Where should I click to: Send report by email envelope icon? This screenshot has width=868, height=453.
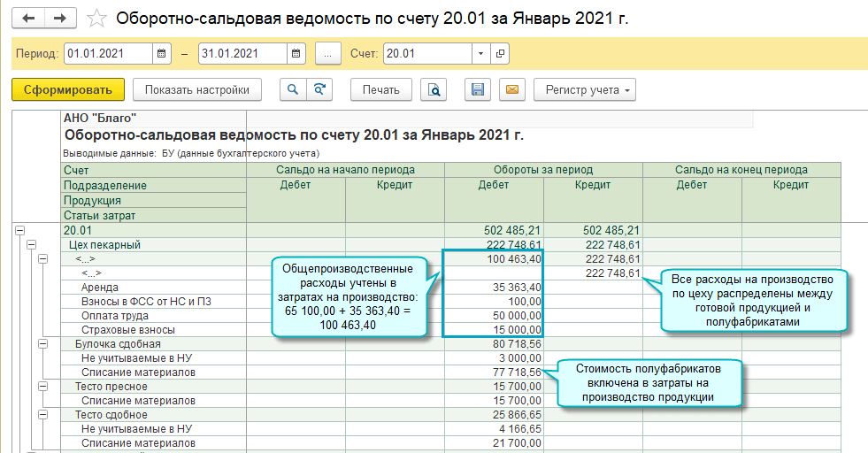click(512, 89)
